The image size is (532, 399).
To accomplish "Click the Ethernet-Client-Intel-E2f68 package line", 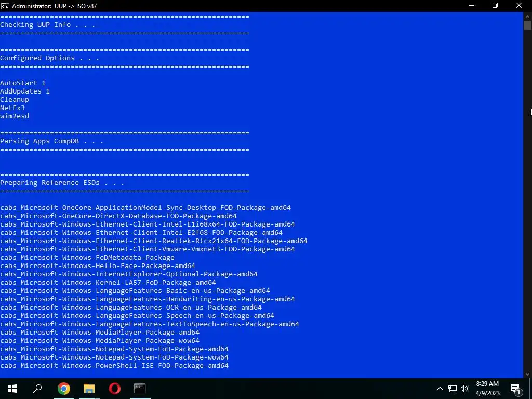I will click(x=141, y=232).
